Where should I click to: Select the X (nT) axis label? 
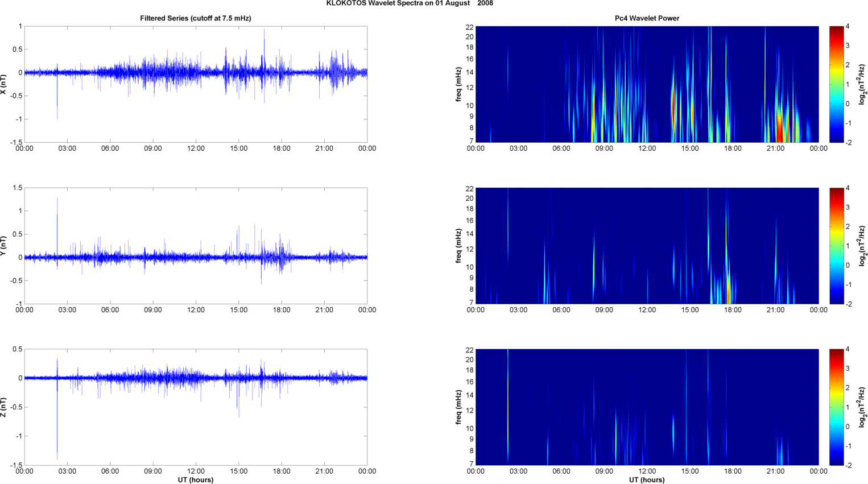click(x=4, y=84)
